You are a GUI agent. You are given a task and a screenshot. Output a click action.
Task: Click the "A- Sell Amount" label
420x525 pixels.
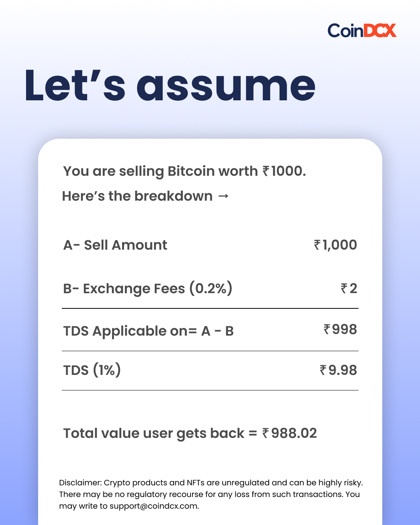point(115,245)
